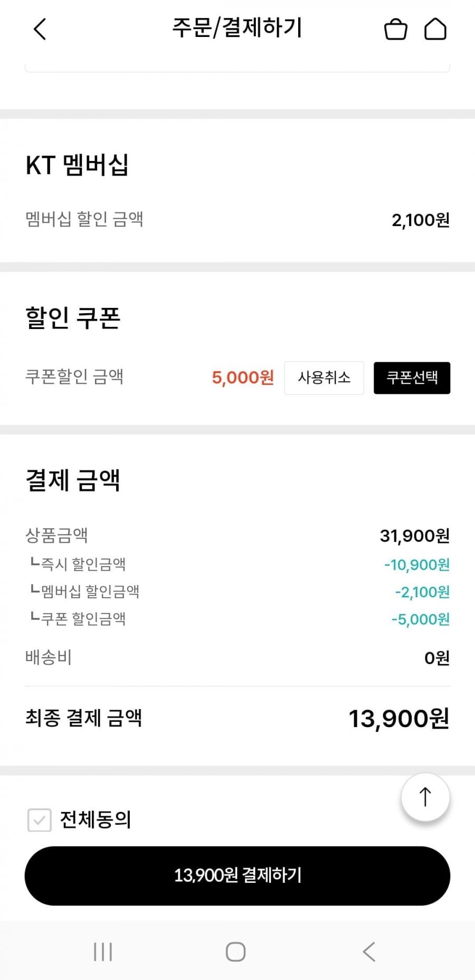Open coupon selection with 쿠폰선택
This screenshot has width=475, height=980.
(412, 378)
